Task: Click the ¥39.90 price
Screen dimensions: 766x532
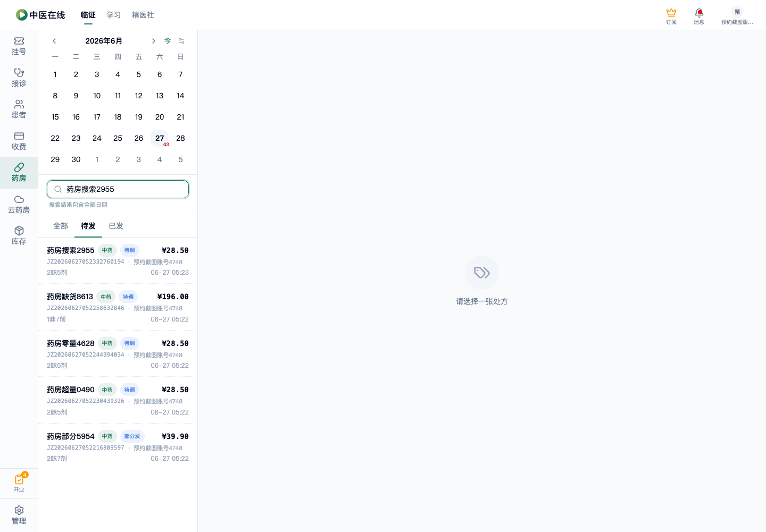Action: (x=175, y=436)
